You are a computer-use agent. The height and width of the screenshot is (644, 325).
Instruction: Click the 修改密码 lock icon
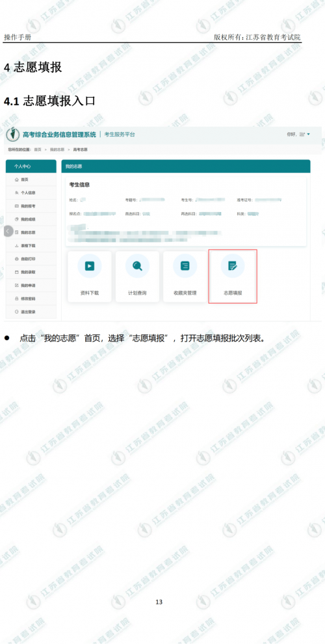click(16, 299)
